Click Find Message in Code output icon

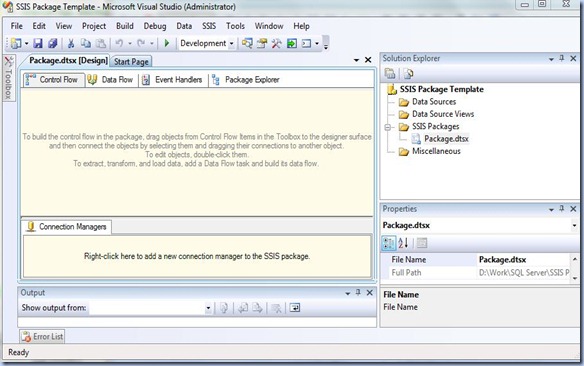(x=224, y=308)
